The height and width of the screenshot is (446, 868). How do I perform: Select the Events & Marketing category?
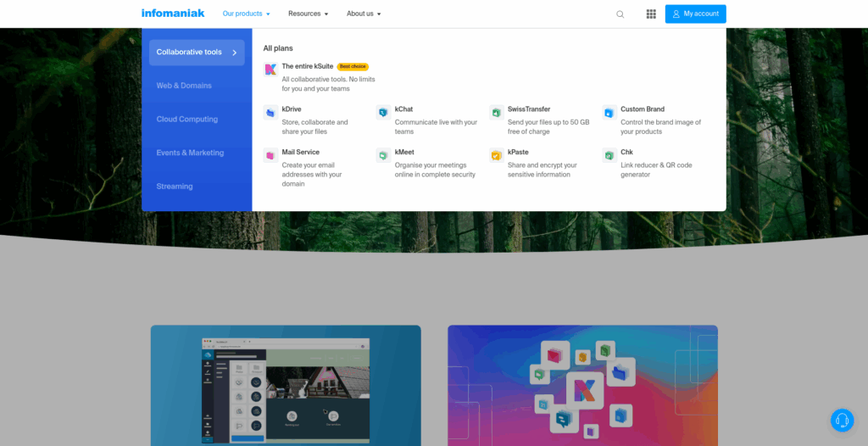pyautogui.click(x=190, y=153)
